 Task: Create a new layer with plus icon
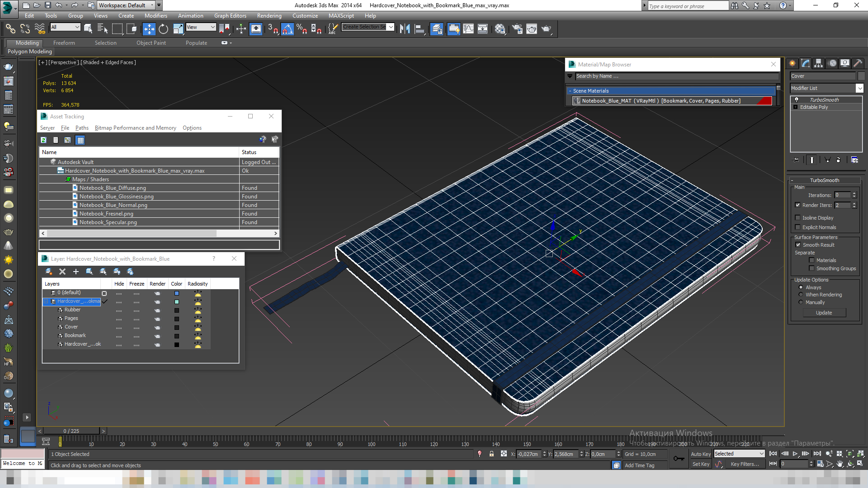[76, 272]
